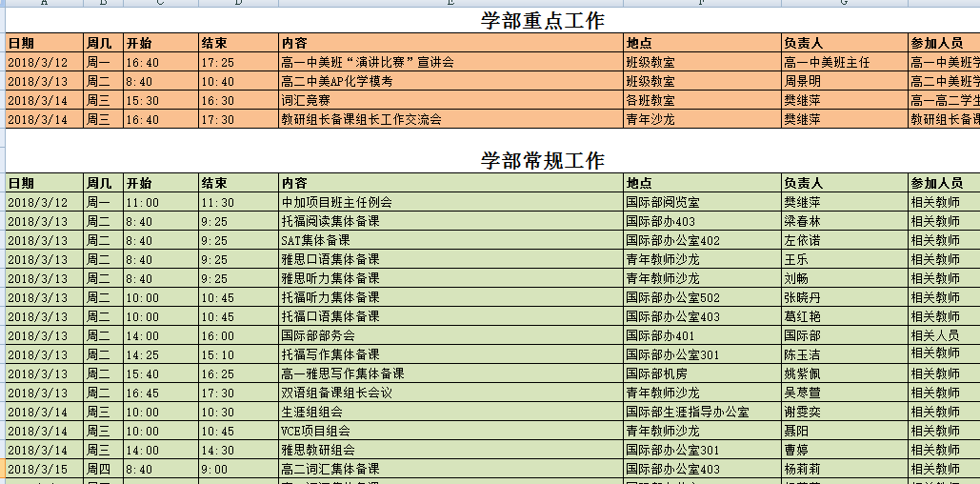Viewport: 980px width, 484px height.
Task: Select cell 雅思听力集体备课
Action: click(451, 278)
